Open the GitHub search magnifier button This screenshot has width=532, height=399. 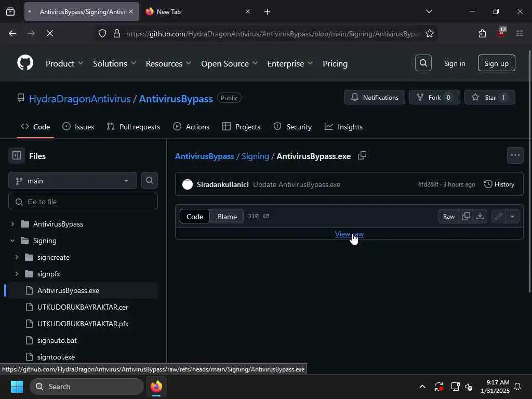pyautogui.click(x=423, y=63)
